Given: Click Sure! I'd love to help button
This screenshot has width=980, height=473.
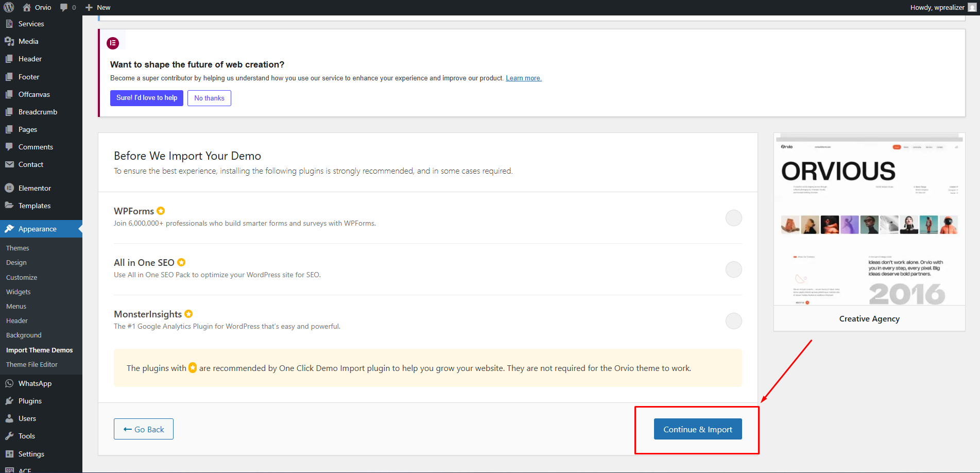Looking at the screenshot, I should point(147,98).
